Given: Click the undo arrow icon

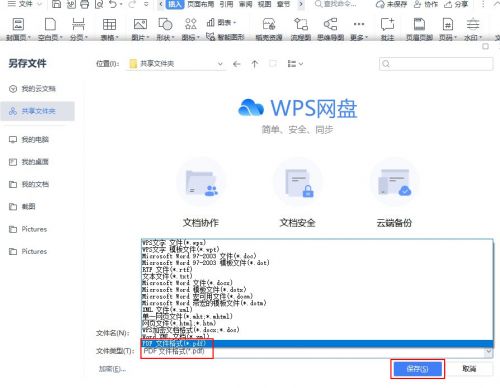Looking at the screenshot, I should coord(113,4).
